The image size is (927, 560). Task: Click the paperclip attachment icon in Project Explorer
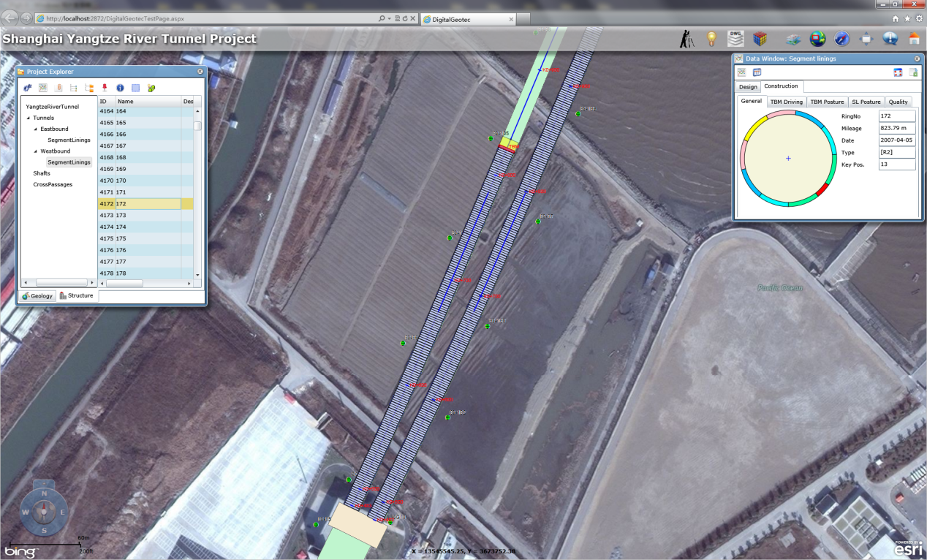coord(58,88)
